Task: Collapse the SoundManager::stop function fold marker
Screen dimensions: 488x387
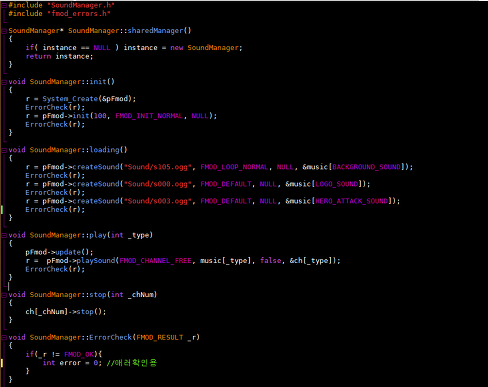Action: tap(4, 295)
